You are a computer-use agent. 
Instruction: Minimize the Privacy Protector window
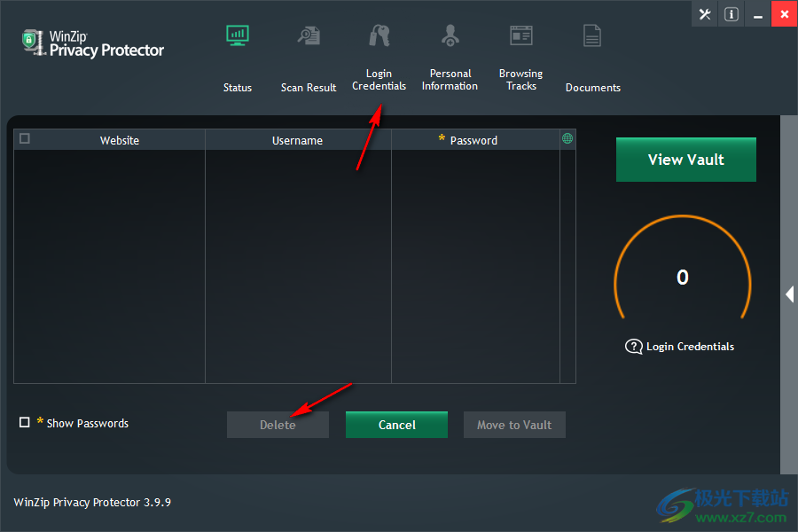coord(758,14)
